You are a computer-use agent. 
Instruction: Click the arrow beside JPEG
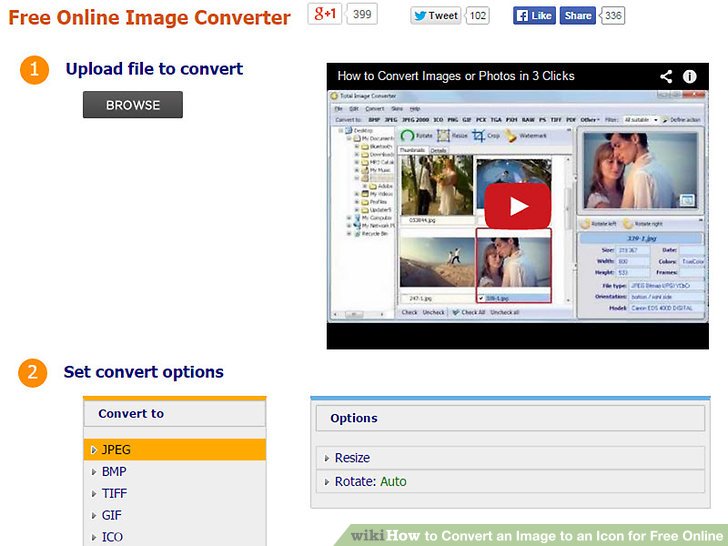point(94,450)
